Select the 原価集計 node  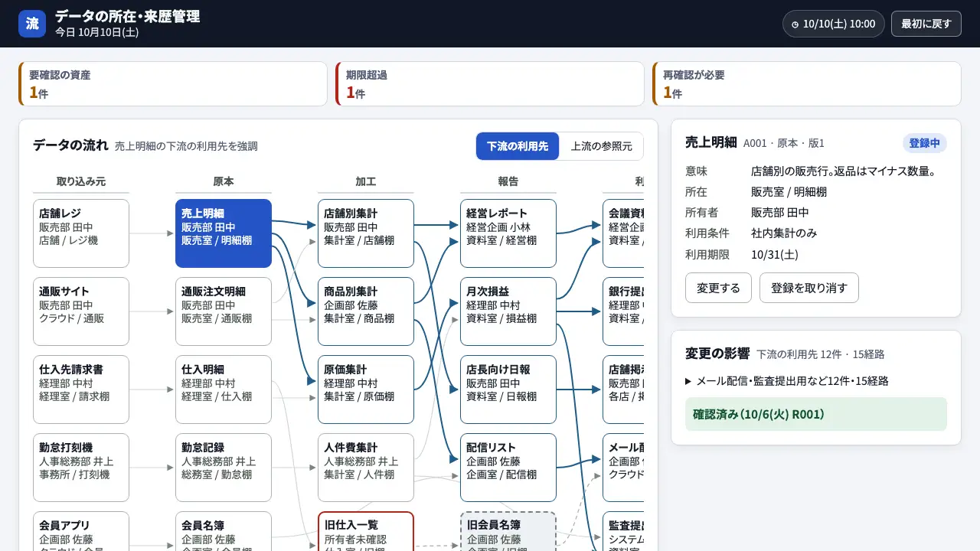pos(366,390)
